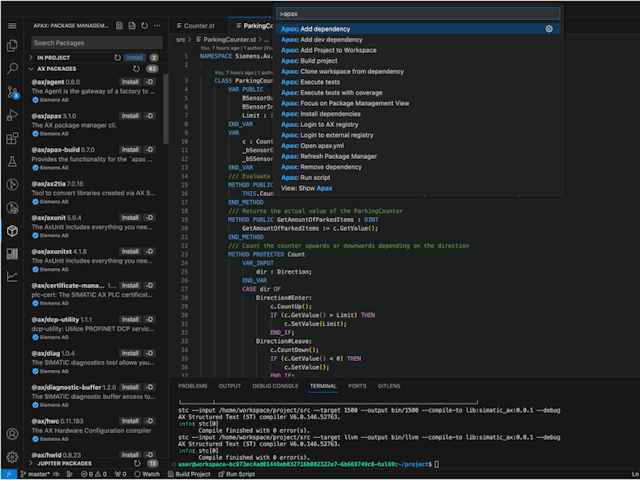The height and width of the screenshot is (480, 640).
Task: Open the hamburger application menu
Action: [12, 26]
